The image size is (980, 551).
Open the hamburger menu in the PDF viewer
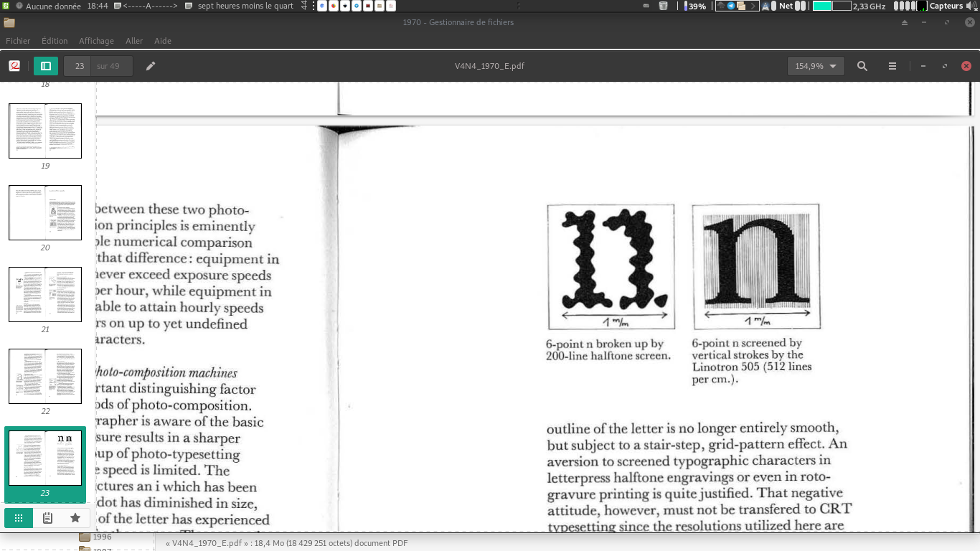[x=892, y=66]
